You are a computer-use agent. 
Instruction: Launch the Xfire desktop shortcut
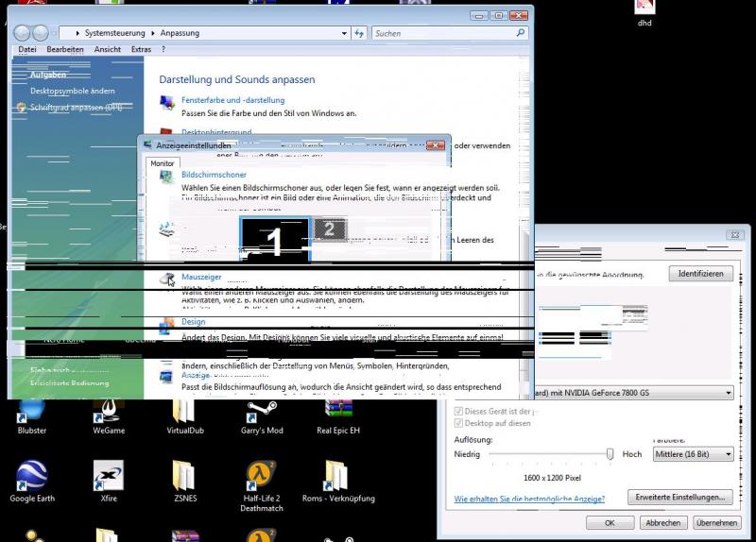coord(109,475)
